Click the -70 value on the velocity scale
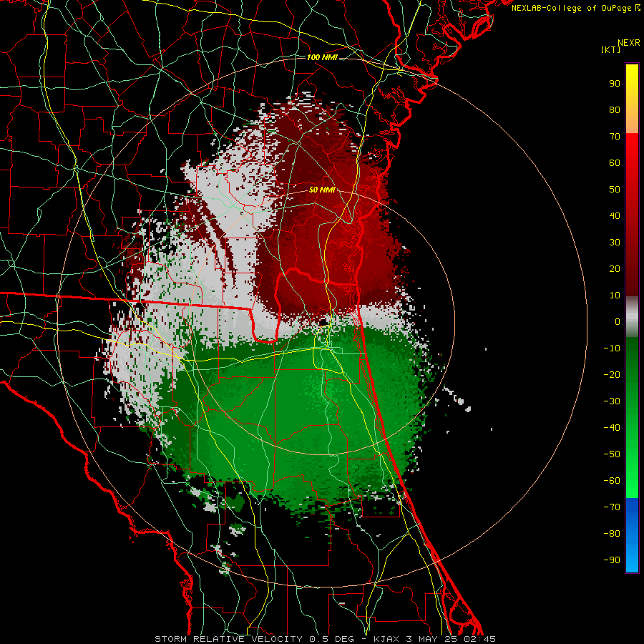This screenshot has width=644, height=644. coord(612,507)
